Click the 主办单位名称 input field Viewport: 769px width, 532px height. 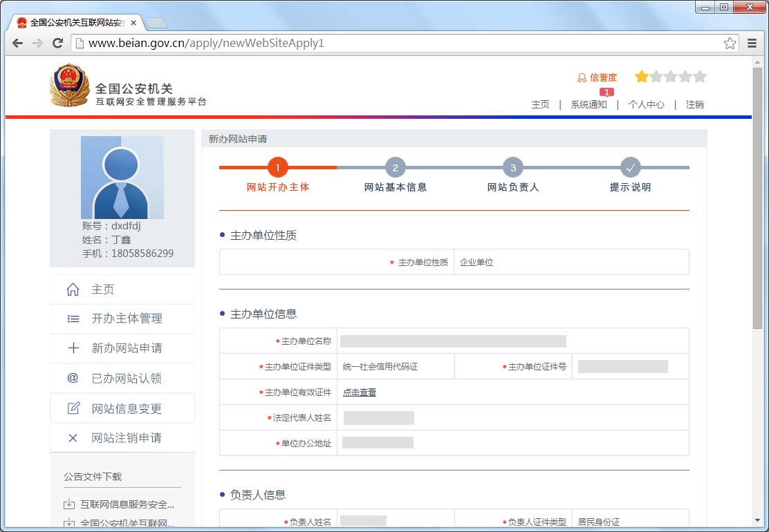453,341
